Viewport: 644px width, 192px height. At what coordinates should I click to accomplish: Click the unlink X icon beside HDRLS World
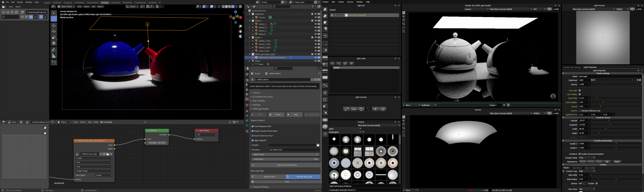(319, 80)
